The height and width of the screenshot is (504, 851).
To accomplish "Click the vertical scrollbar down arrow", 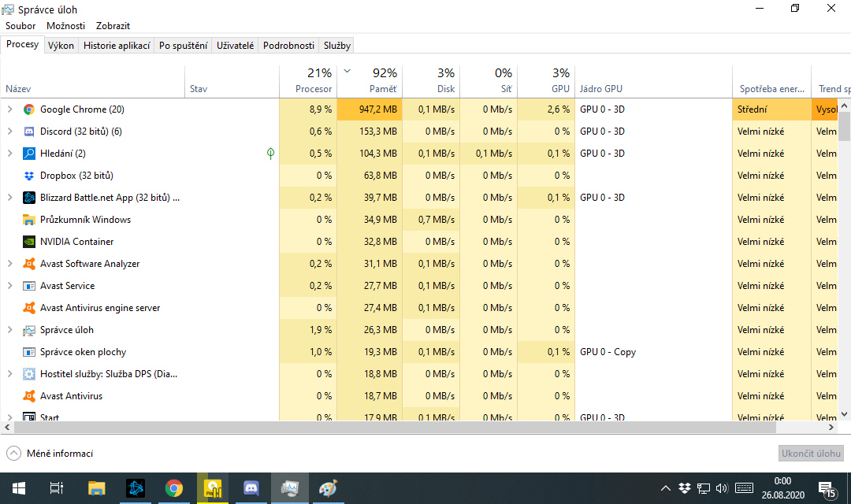I will tap(844, 414).
